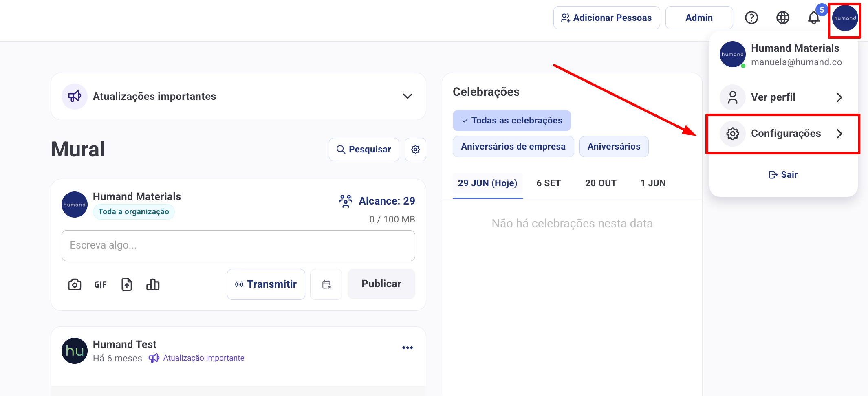Open the help question mark icon
The image size is (868, 396).
pos(751,18)
